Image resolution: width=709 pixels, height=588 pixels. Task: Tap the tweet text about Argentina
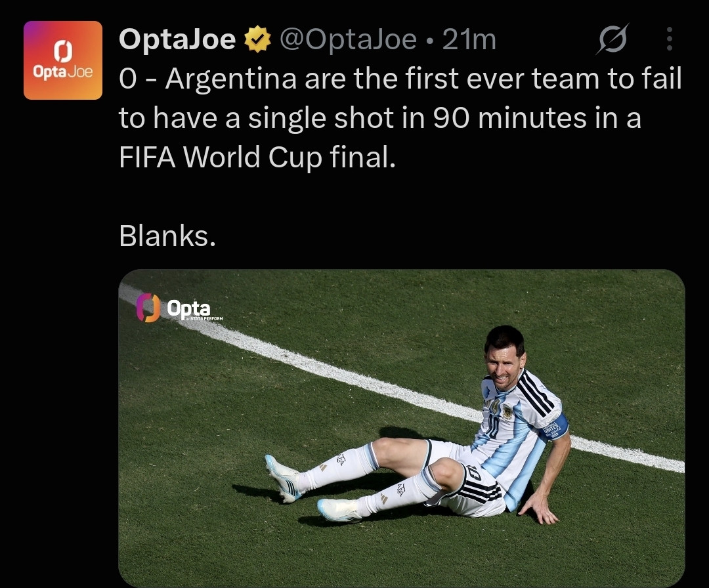[400, 118]
